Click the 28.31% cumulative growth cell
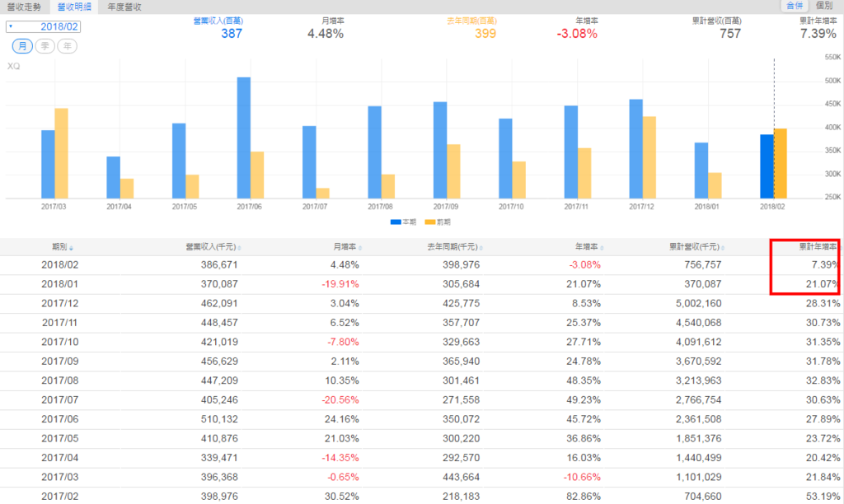This screenshot has width=844, height=504. (823, 303)
